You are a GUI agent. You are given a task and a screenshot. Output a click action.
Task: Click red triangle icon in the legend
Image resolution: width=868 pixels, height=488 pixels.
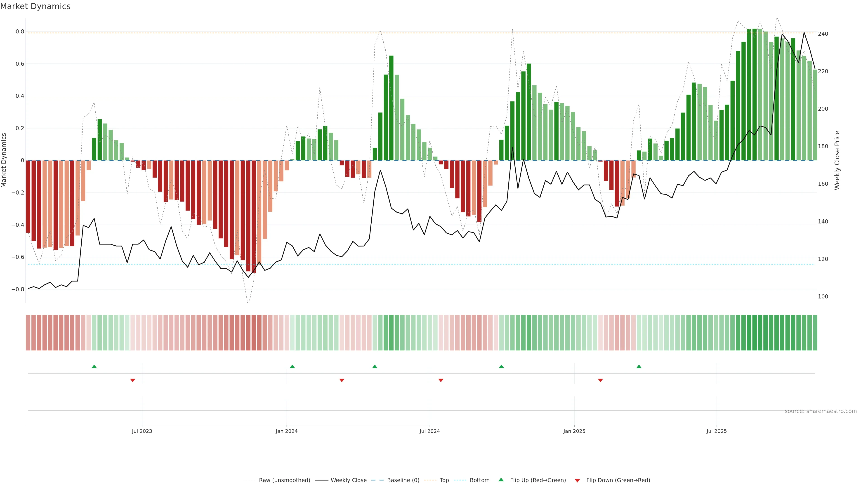577,481
